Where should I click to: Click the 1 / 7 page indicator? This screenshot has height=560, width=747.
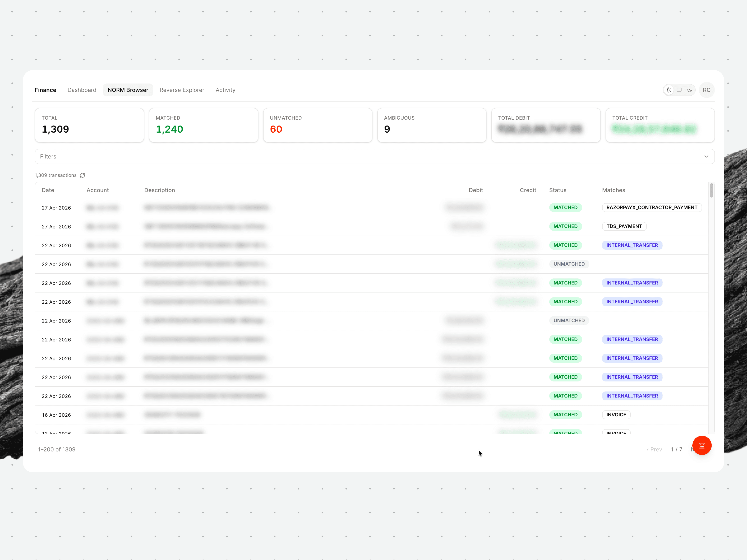(x=676, y=450)
